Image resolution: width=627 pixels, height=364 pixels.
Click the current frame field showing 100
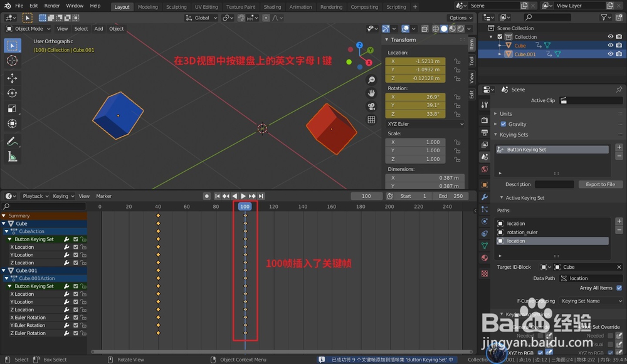tap(366, 196)
